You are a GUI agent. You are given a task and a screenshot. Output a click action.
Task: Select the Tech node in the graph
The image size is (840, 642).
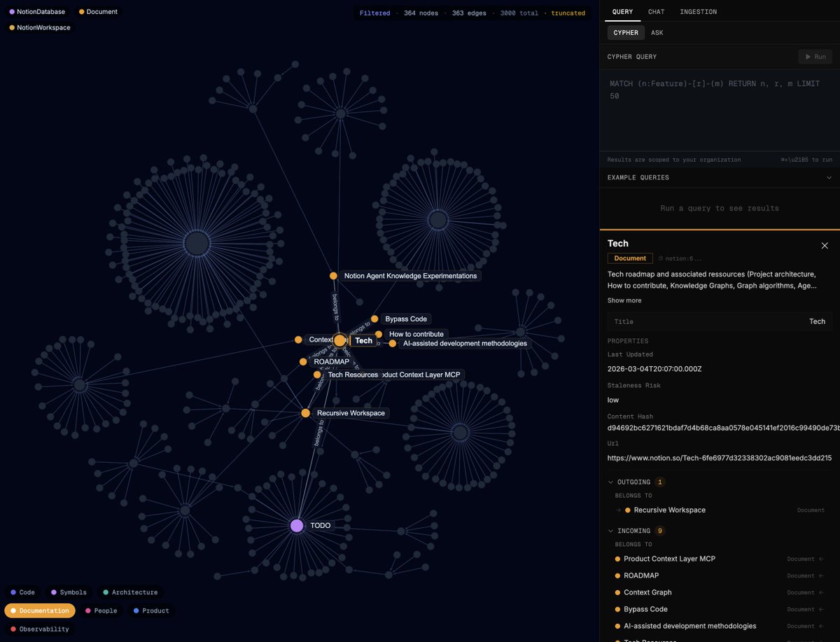point(339,340)
